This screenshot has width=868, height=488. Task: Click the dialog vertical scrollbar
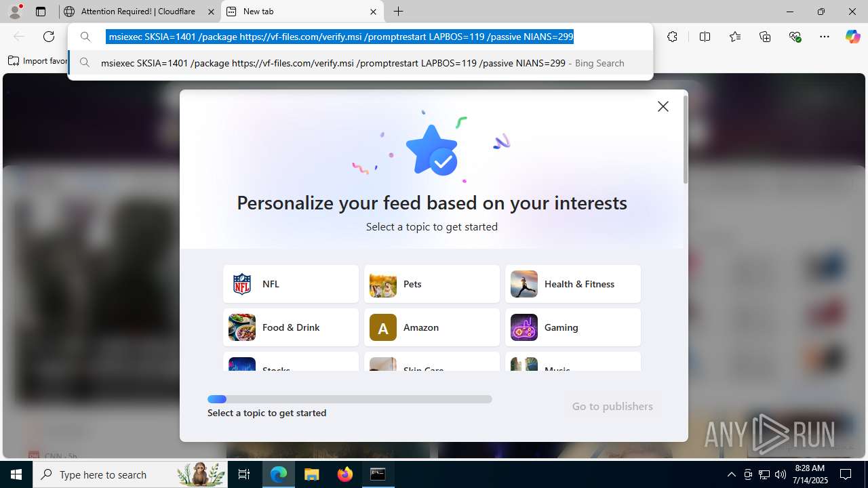point(686,140)
